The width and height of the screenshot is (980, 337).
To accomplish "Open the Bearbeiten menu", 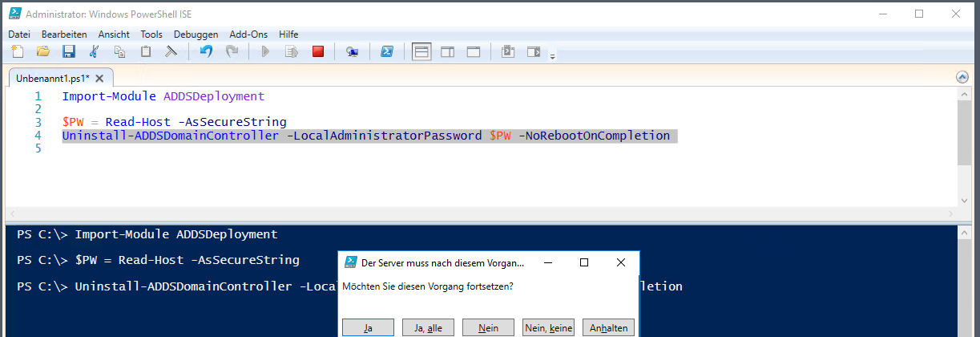I will 64,35.
